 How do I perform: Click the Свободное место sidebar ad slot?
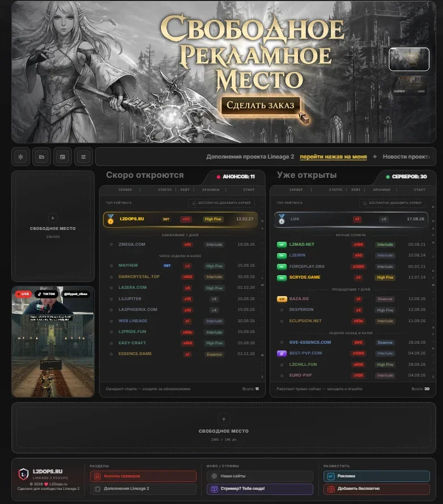53,227
